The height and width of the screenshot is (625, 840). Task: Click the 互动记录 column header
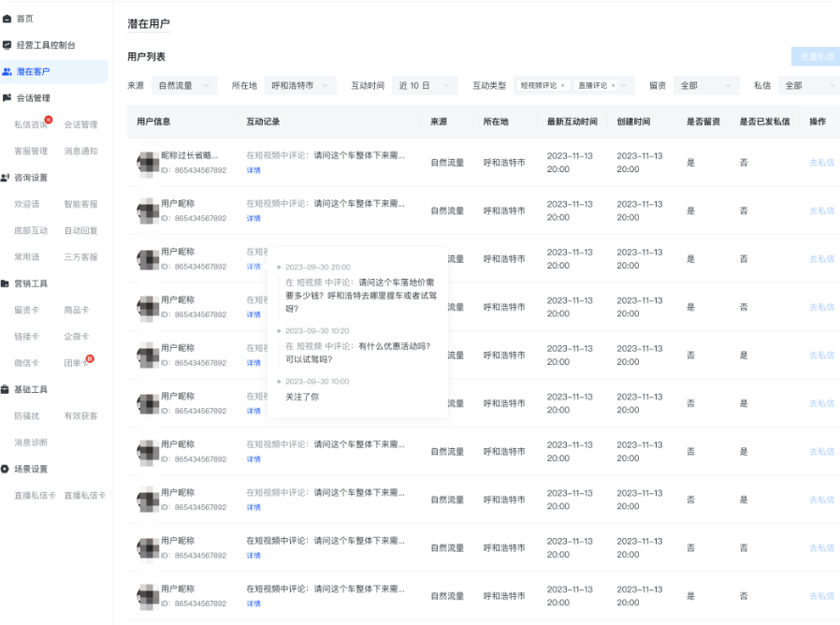coord(263,122)
